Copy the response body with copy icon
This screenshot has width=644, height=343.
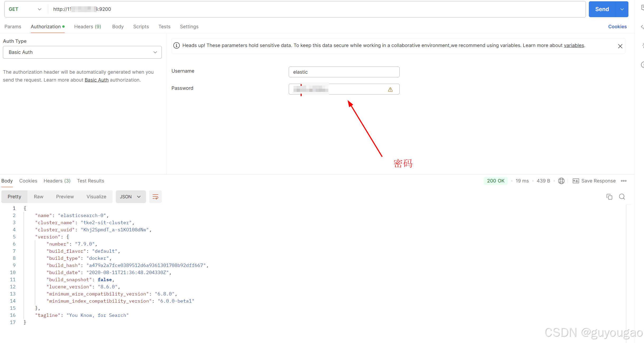pyautogui.click(x=609, y=197)
